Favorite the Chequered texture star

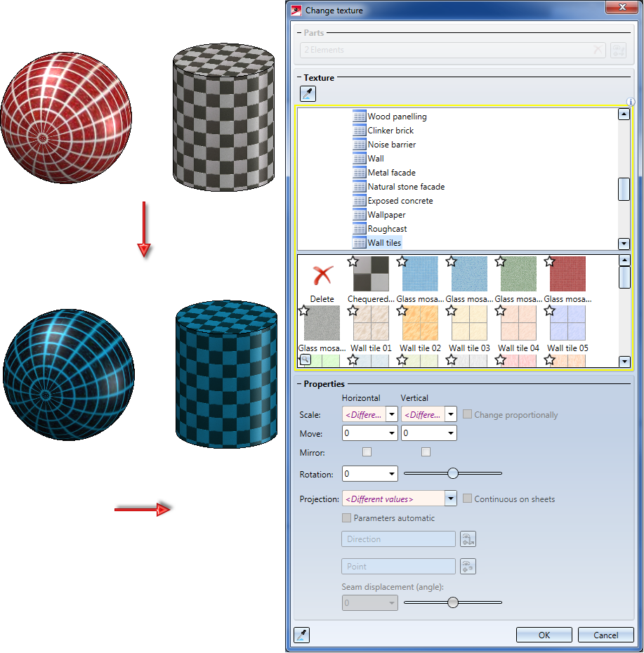[x=353, y=261]
